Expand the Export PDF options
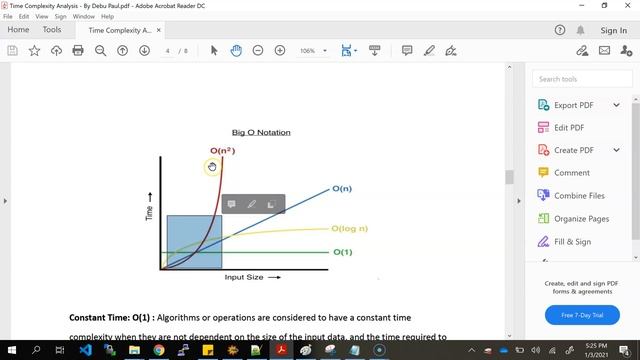This screenshot has height=360, width=640. (x=616, y=105)
